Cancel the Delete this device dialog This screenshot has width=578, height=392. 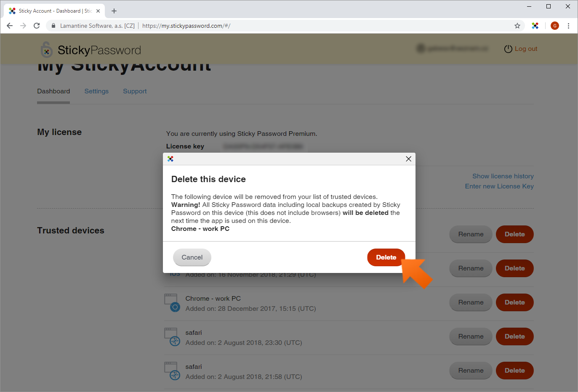tap(192, 257)
